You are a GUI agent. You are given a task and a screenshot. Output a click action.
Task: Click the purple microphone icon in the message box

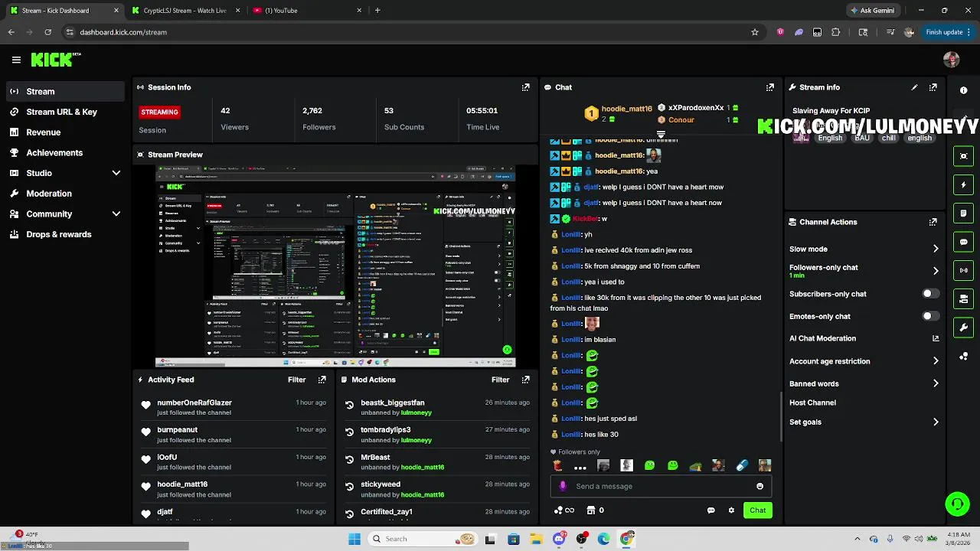point(563,486)
